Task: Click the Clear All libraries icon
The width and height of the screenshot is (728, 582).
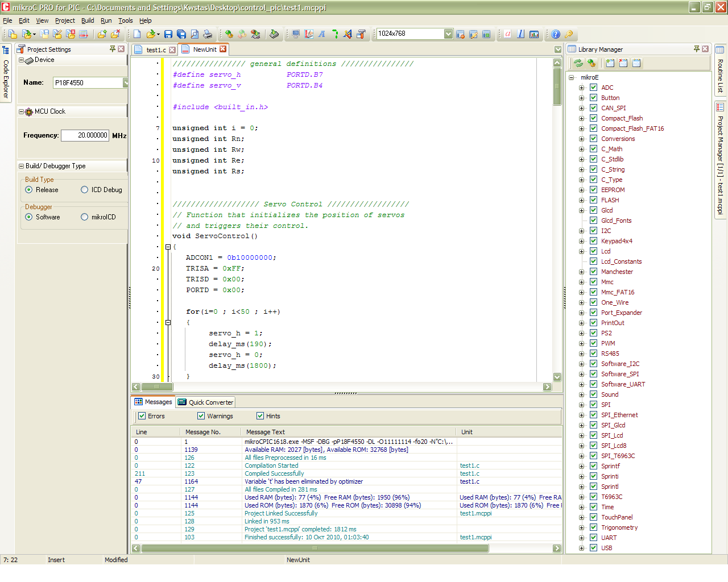Action: [x=623, y=63]
